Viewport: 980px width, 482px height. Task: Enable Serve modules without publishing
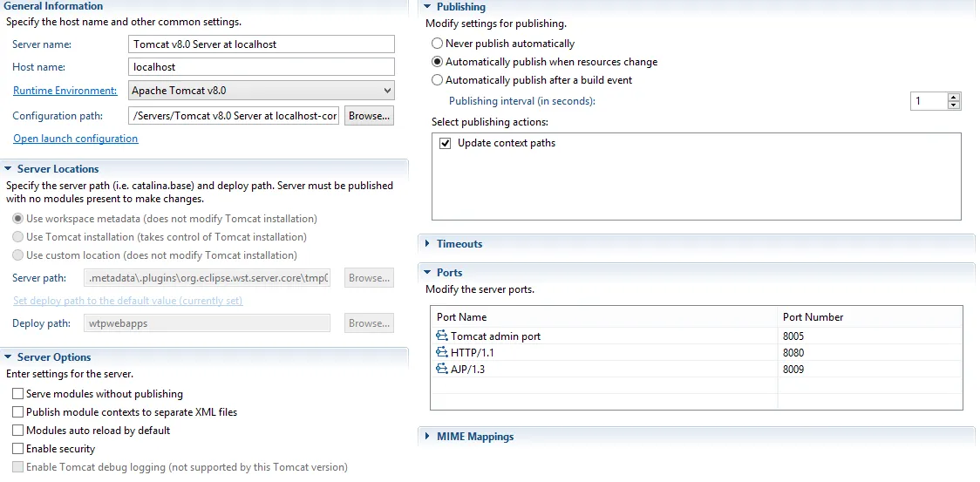click(17, 394)
